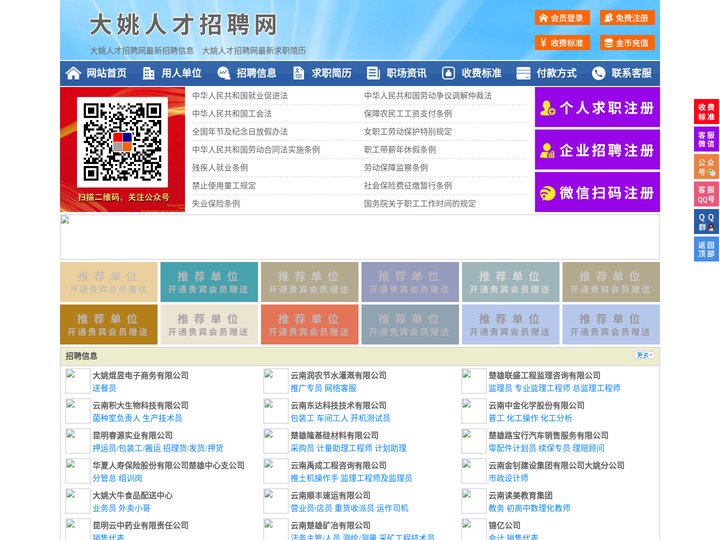The image size is (720, 540).
Task: Click the chat icon for 招聘信息
Action: (224, 73)
